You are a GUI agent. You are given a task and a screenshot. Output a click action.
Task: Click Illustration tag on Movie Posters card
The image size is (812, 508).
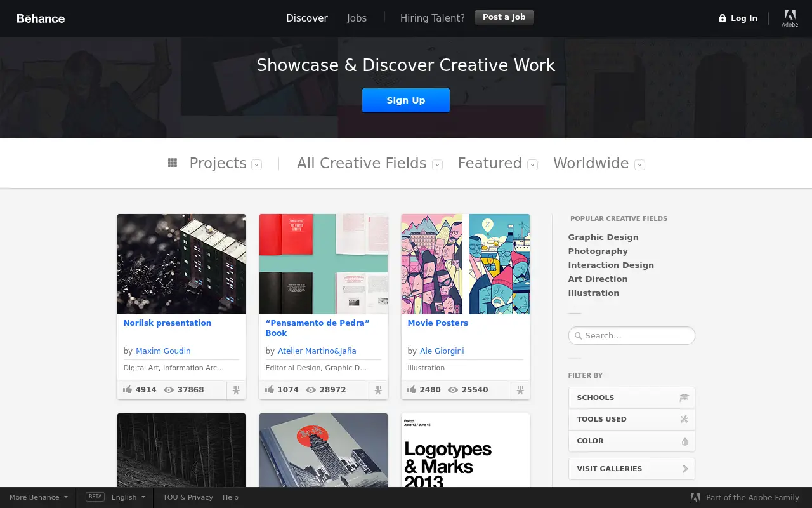[426, 368]
